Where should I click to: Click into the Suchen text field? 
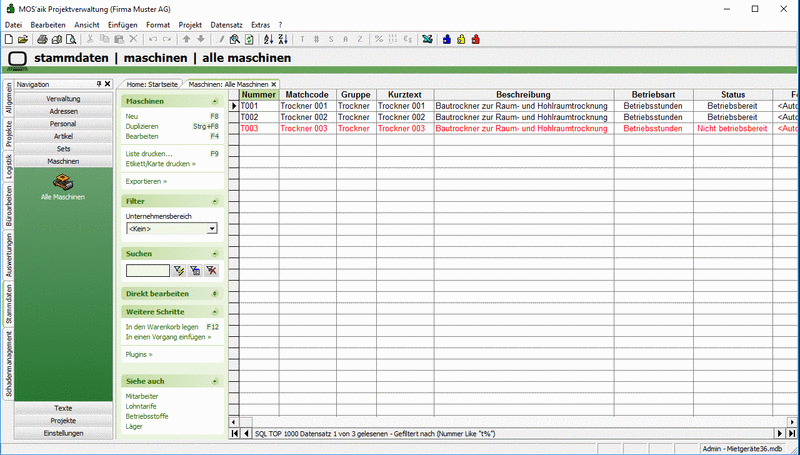[148, 271]
